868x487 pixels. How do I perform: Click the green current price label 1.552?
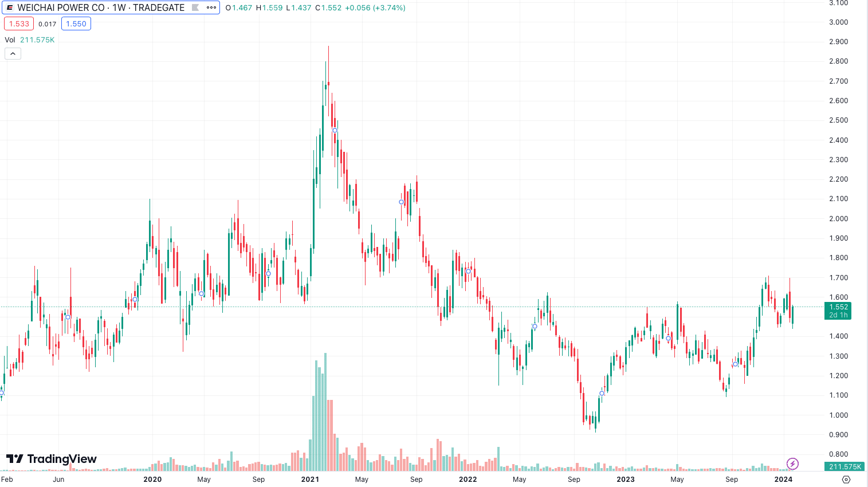[838, 311]
